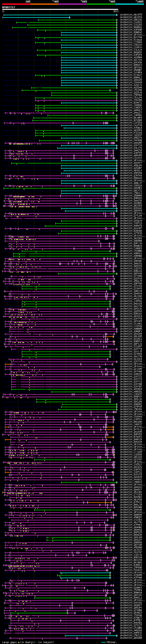Click the green alignment bar for UniRef100_Q5K292
The image size is (146, 644).
click(78, 20)
